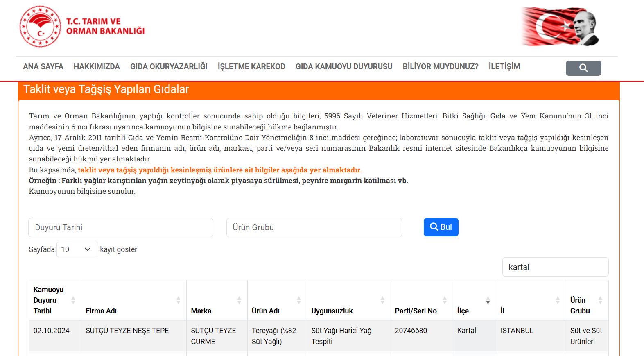Screen dimensions: 644x356
Task: Open the GIDA KAMUOYU DUYURUSU menu
Action: click(344, 66)
